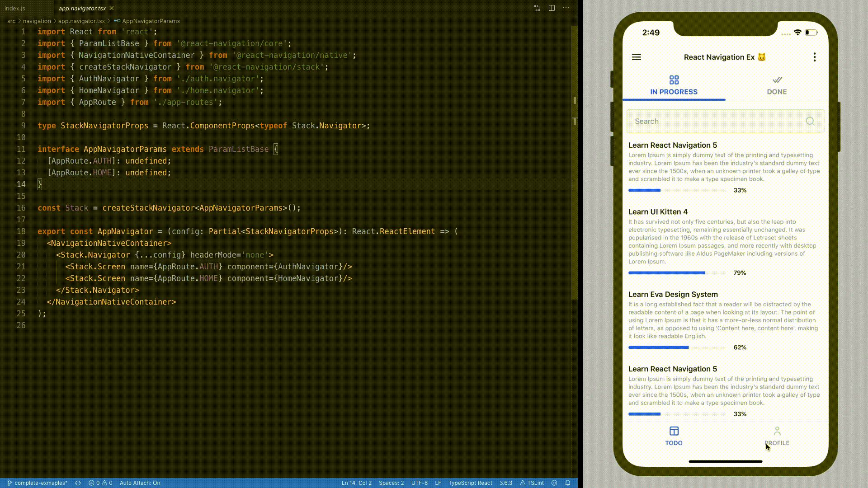Viewport: 868px width, 488px height.
Task: Send feedback using the smiley icon
Action: (554, 483)
